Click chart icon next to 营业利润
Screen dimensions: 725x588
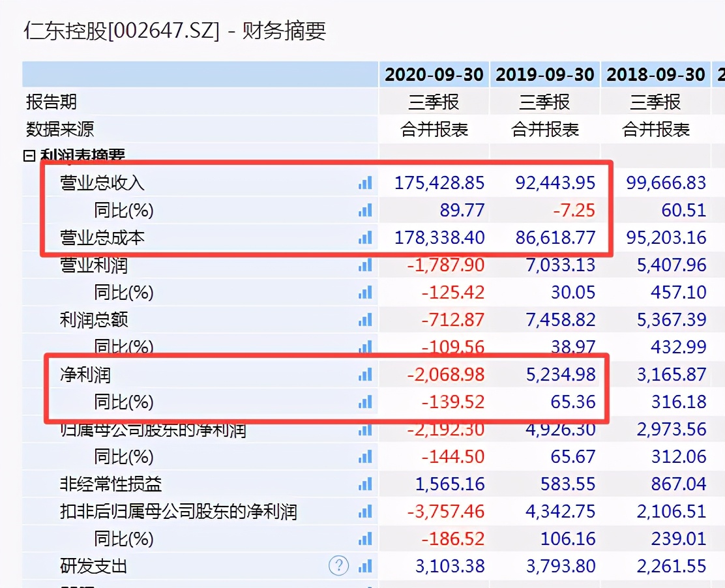click(365, 265)
